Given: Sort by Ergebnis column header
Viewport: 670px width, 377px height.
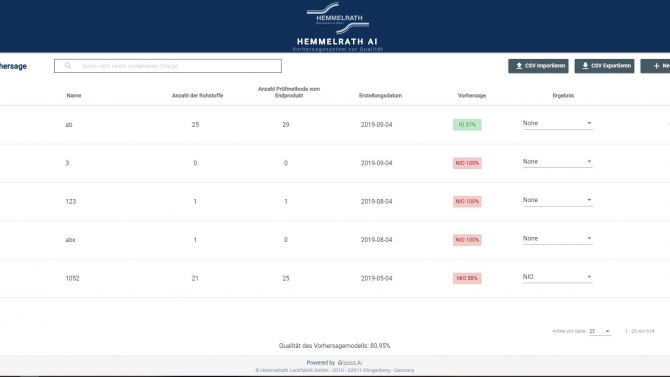Looking at the screenshot, I should (x=563, y=95).
